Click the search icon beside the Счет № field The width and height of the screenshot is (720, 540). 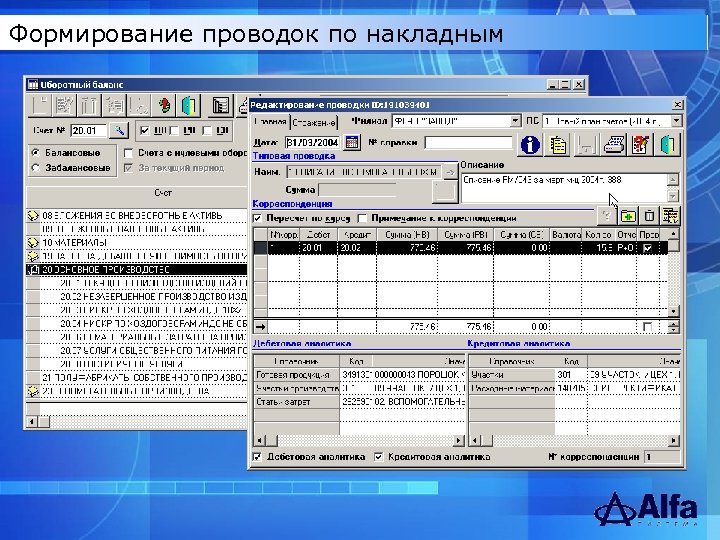(x=119, y=131)
